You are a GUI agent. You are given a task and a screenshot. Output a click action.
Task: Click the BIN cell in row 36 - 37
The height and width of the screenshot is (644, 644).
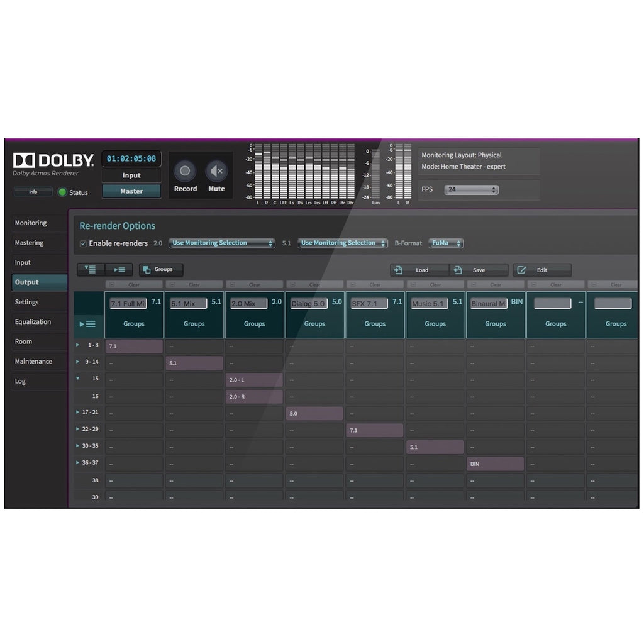(496, 464)
